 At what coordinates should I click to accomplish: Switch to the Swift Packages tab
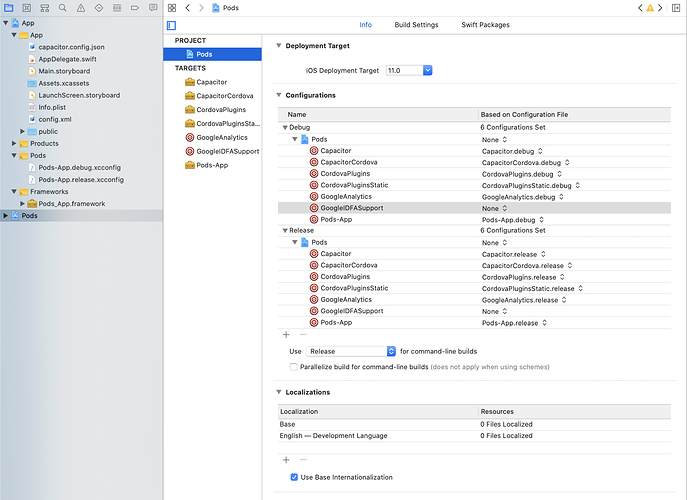tap(485, 25)
